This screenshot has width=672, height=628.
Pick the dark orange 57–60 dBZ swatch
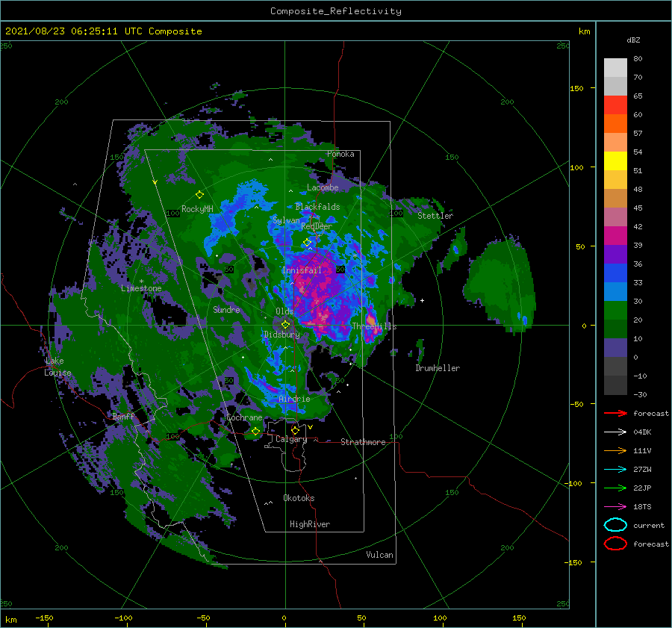615,124
